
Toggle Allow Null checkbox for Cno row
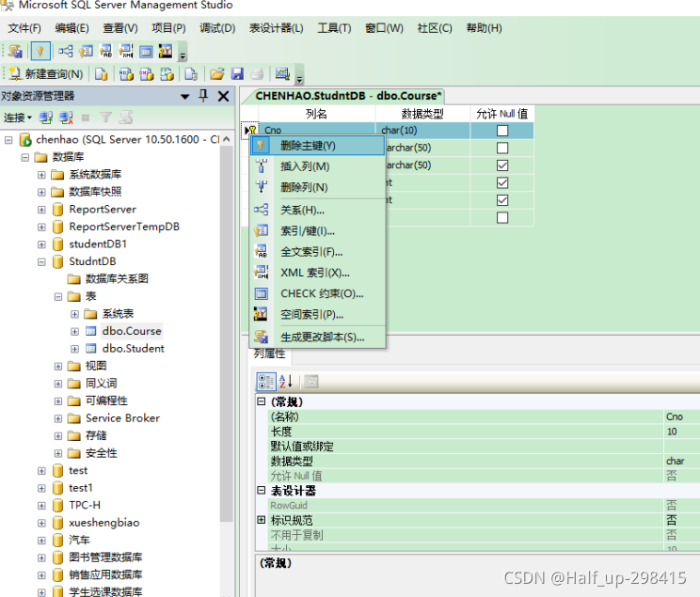502,131
